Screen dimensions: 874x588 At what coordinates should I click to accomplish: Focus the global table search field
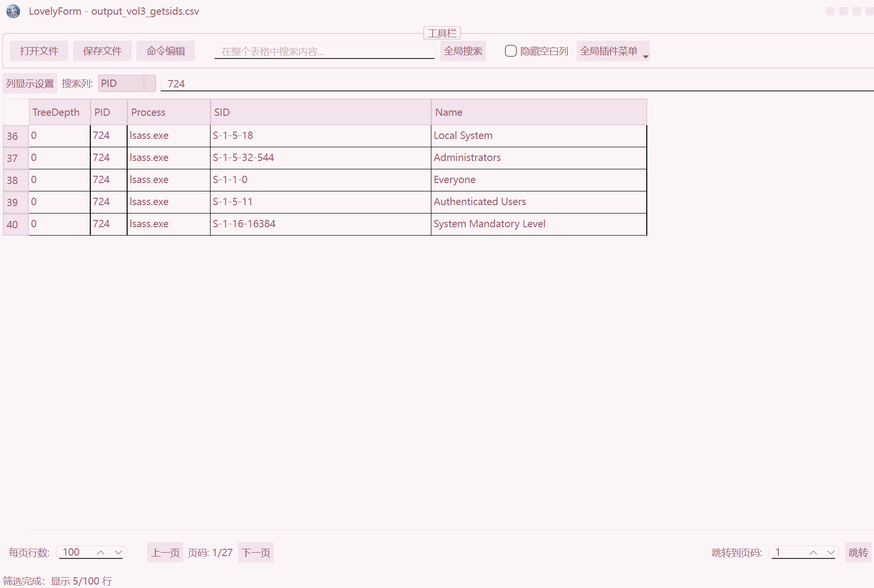324,51
